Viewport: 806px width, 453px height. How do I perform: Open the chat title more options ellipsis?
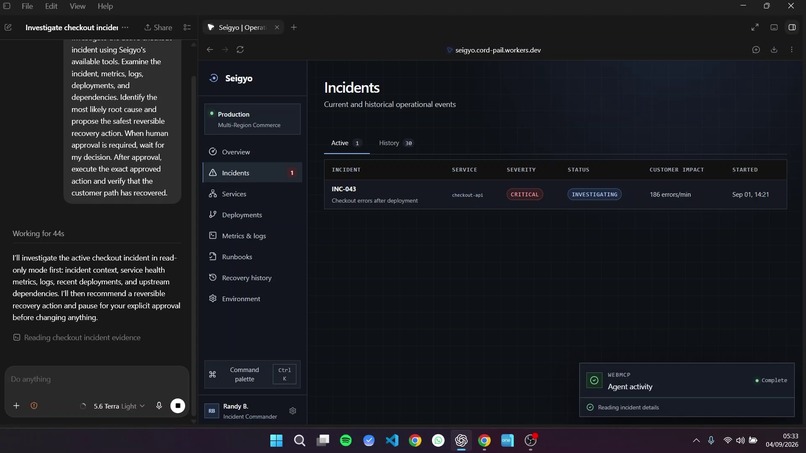click(125, 27)
